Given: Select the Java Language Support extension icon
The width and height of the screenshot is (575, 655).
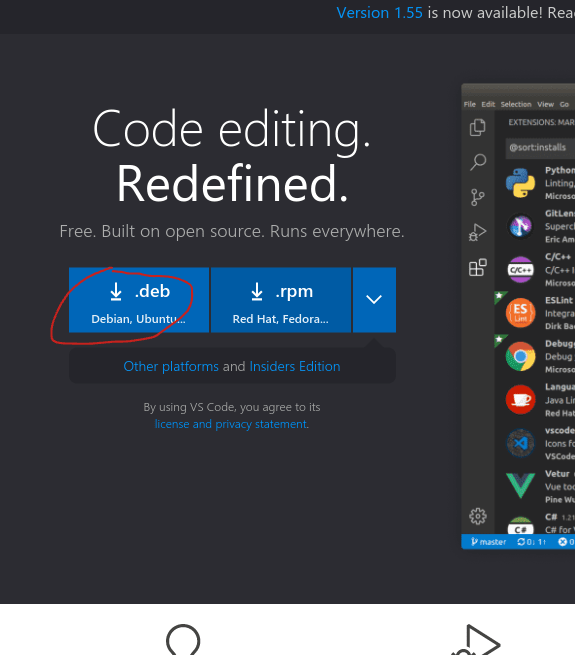Looking at the screenshot, I should pyautogui.click(x=520, y=400).
